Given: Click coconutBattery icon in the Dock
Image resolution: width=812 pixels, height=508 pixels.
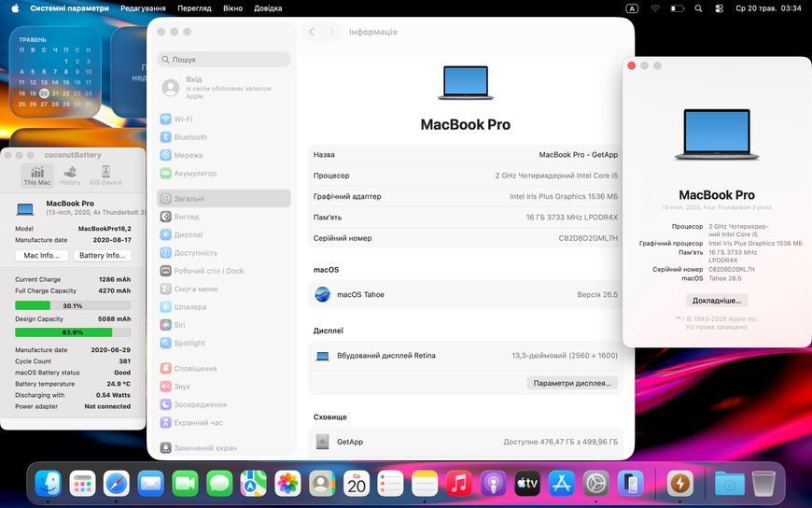Looking at the screenshot, I should 679,484.
